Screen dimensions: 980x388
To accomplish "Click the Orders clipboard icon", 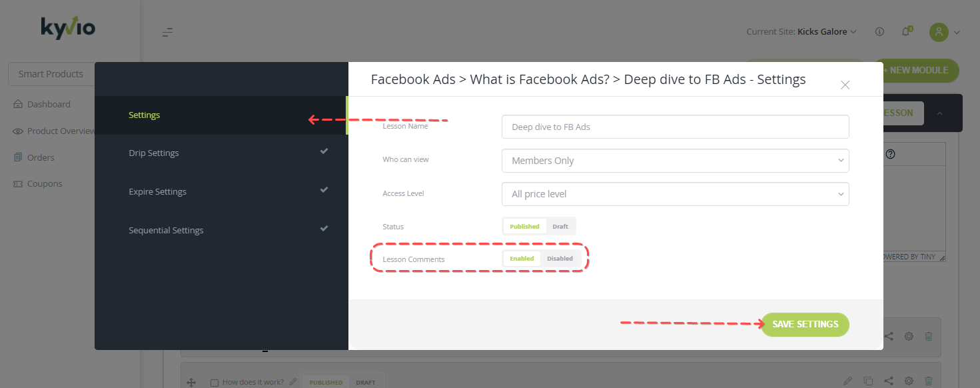I will click(18, 157).
